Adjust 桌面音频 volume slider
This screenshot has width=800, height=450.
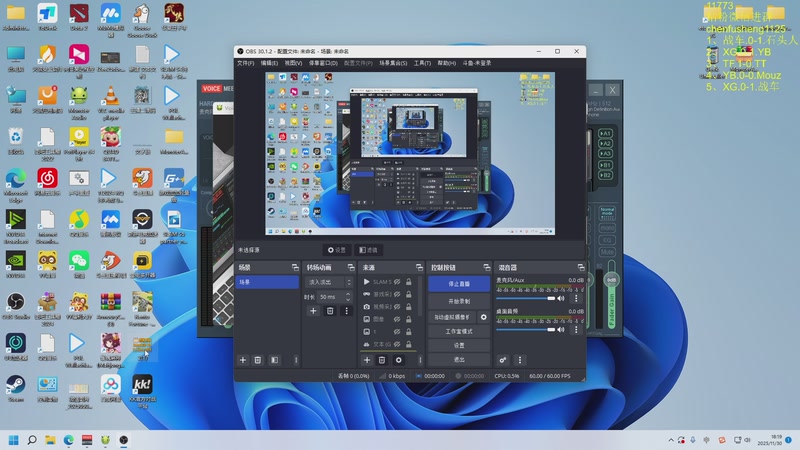(x=526, y=330)
